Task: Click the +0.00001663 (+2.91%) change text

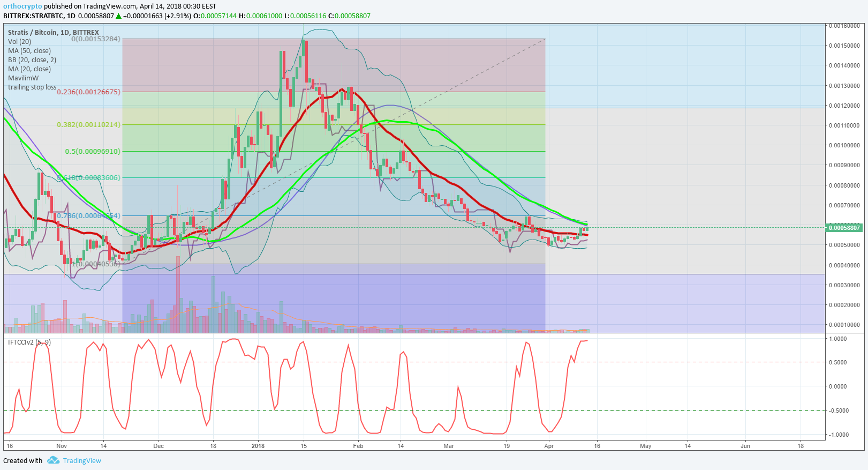Action: (157, 16)
